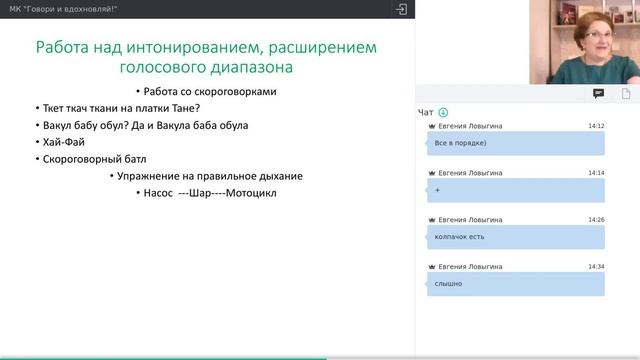Click crown icon beside 14:34 message author

click(432, 267)
